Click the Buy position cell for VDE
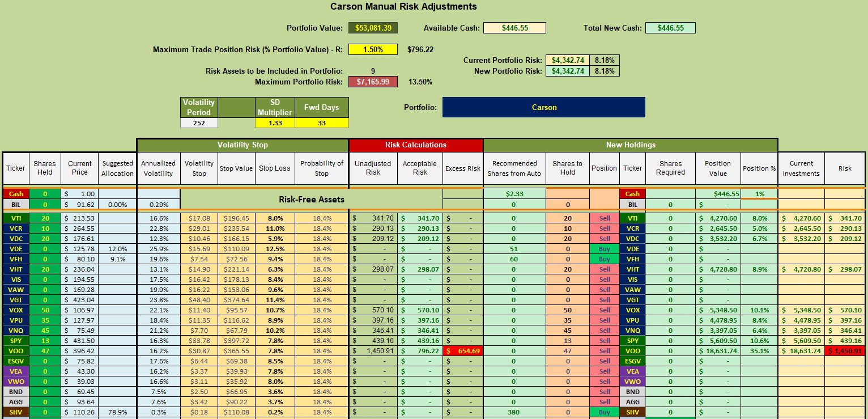The image size is (868, 419). [x=605, y=249]
